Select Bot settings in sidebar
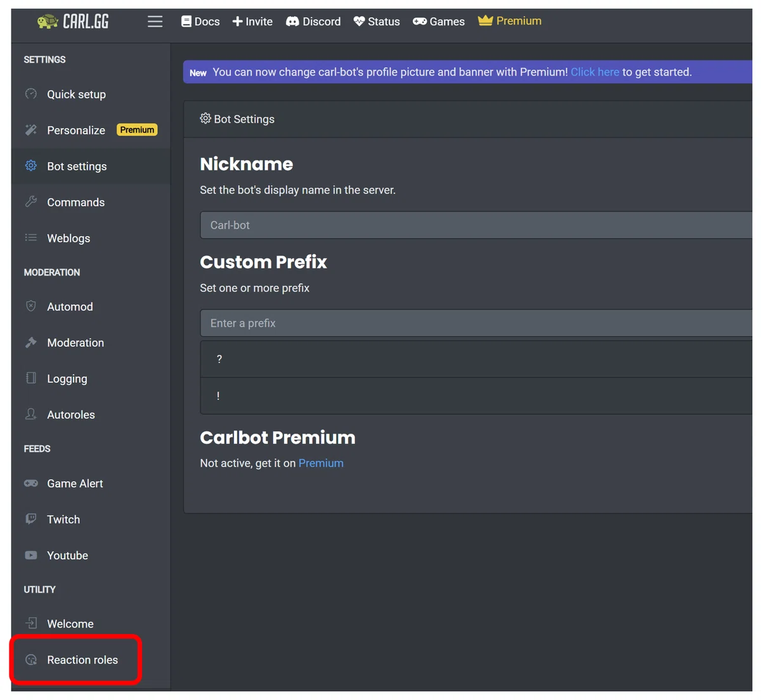Image resolution: width=761 pixels, height=700 pixels. point(77,166)
